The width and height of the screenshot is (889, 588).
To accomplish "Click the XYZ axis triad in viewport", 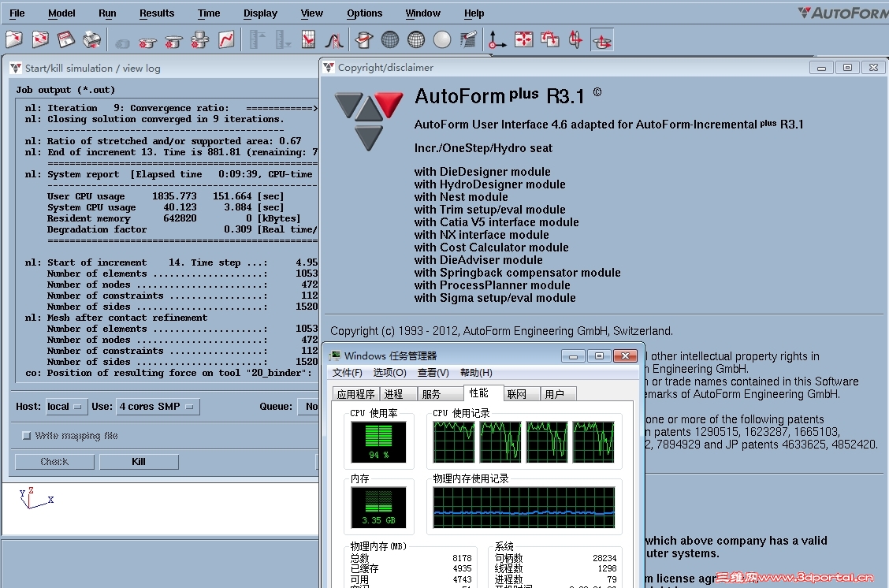I will click(35, 498).
